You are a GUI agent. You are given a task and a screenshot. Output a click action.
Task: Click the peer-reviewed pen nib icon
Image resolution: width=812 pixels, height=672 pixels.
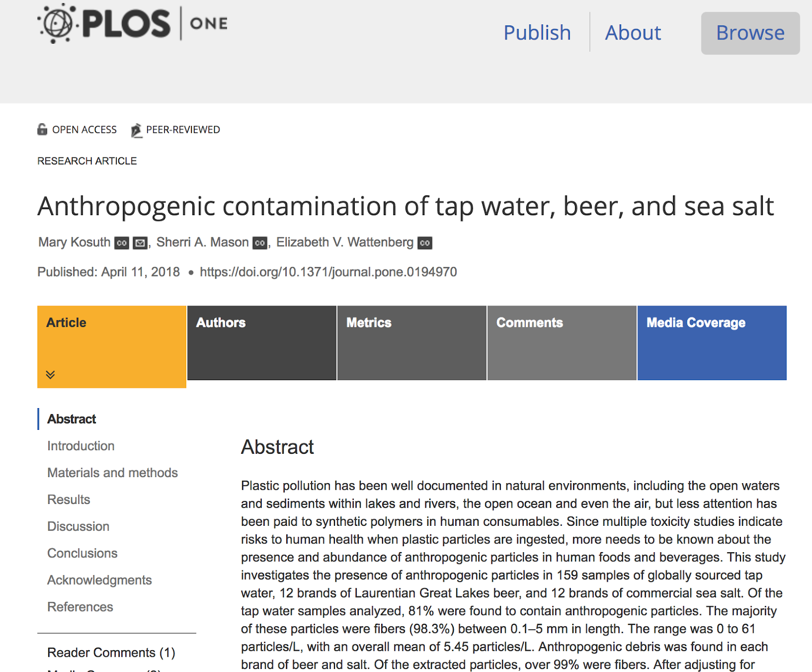(136, 130)
